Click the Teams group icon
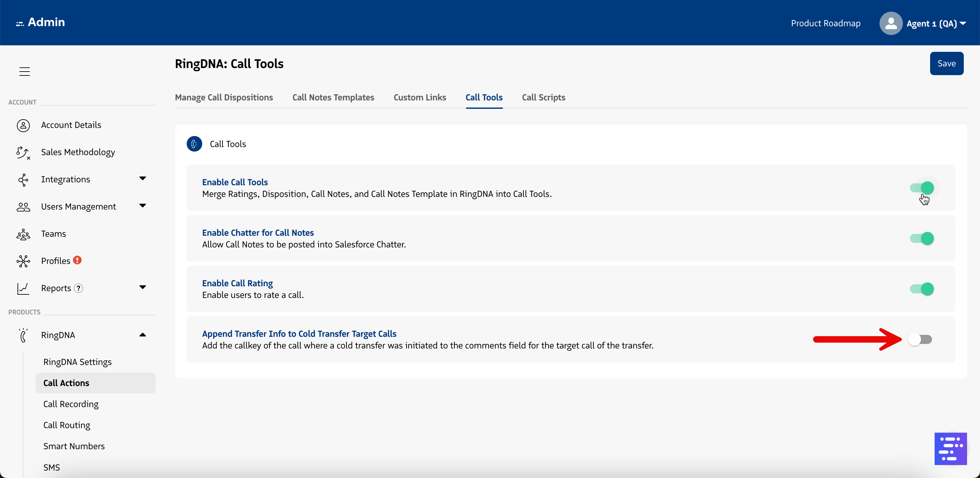Image resolution: width=980 pixels, height=478 pixels. pos(23,234)
